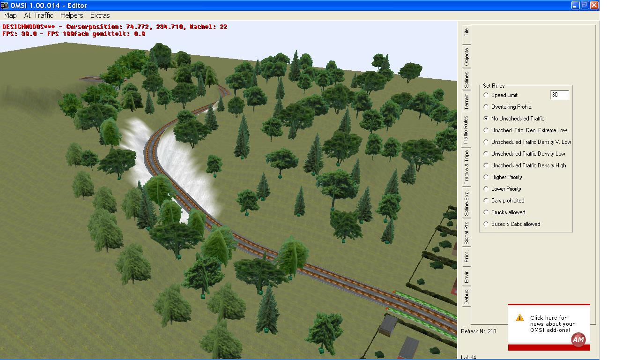Click the OMSI icon in the title bar
The width and height of the screenshot is (644, 360).
4,5
